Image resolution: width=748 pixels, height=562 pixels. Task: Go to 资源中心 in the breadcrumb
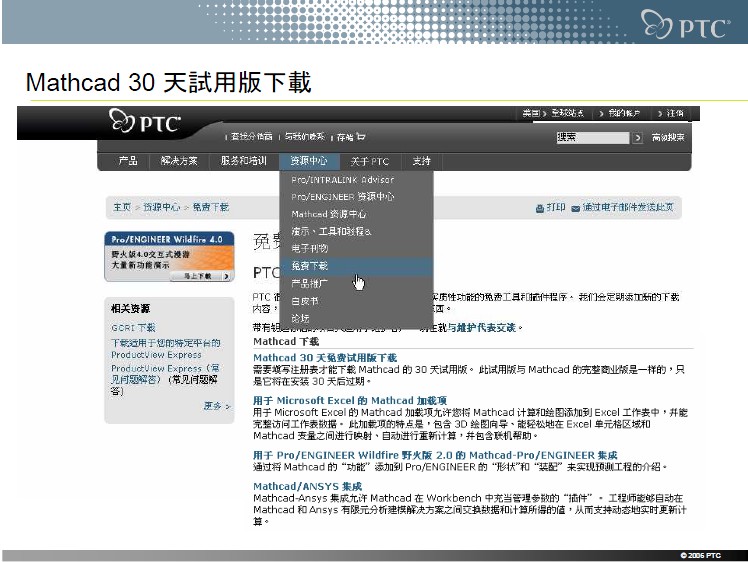162,207
